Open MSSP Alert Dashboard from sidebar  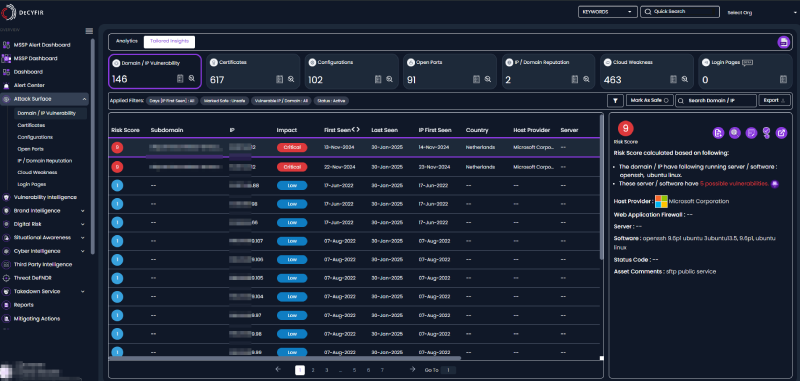click(42, 45)
